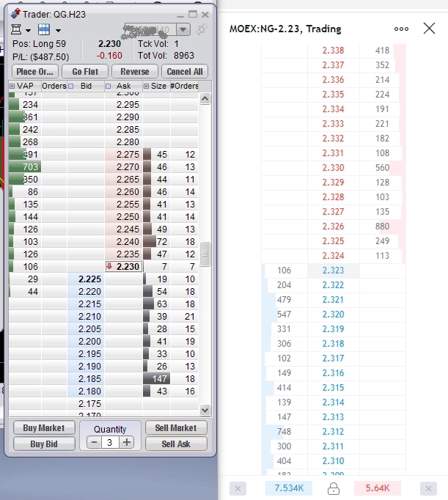Image resolution: width=448 pixels, height=500 pixels.
Task: Click the left X cancel button in MOEX footer
Action: 238,488
